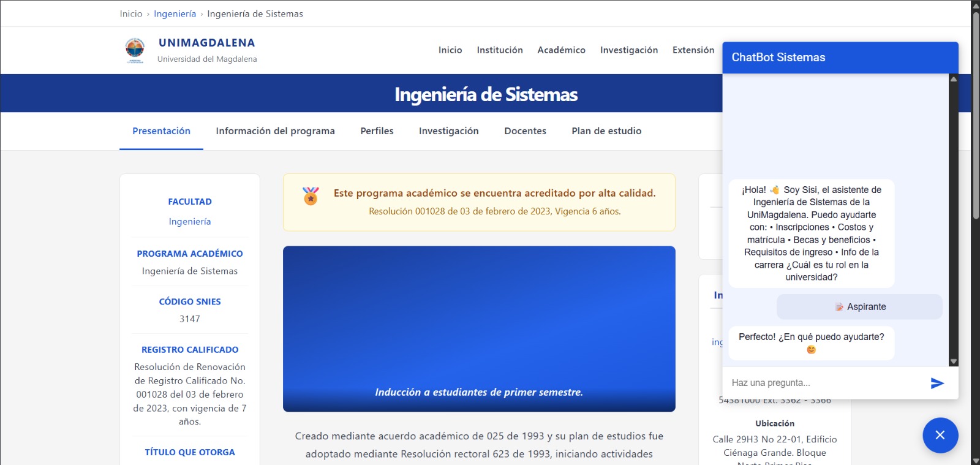This screenshot has width=980, height=465.
Task: Open the Docentes tab
Action: [525, 131]
